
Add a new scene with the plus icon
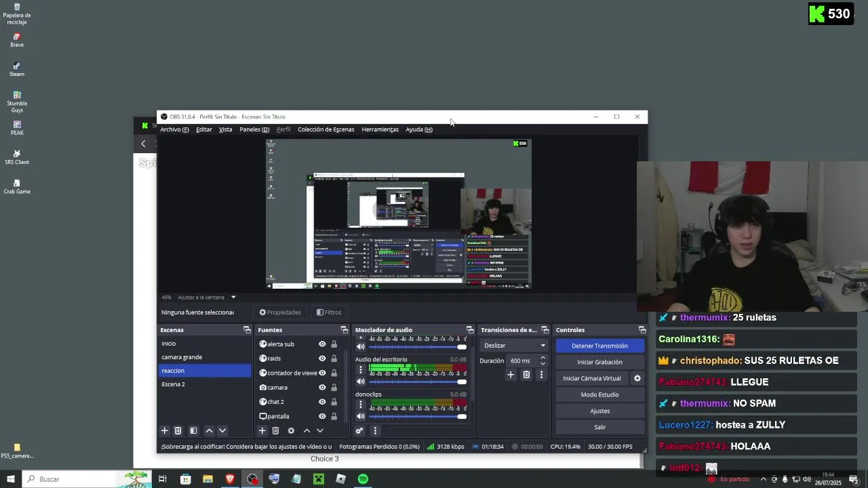click(x=164, y=430)
